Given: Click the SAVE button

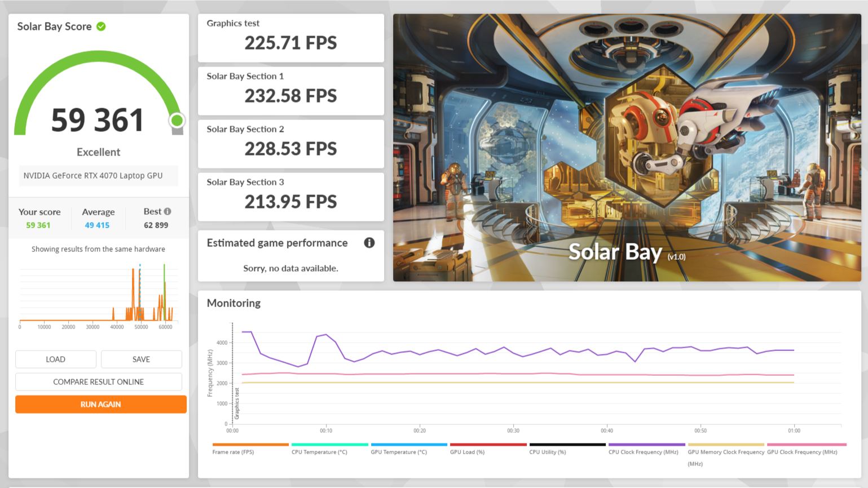Looking at the screenshot, I should (141, 359).
